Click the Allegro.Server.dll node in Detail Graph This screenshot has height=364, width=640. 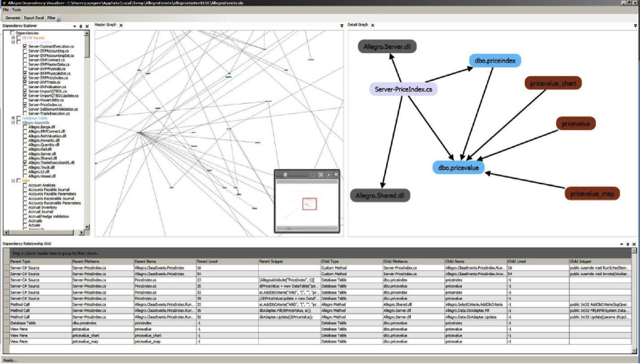tap(387, 46)
